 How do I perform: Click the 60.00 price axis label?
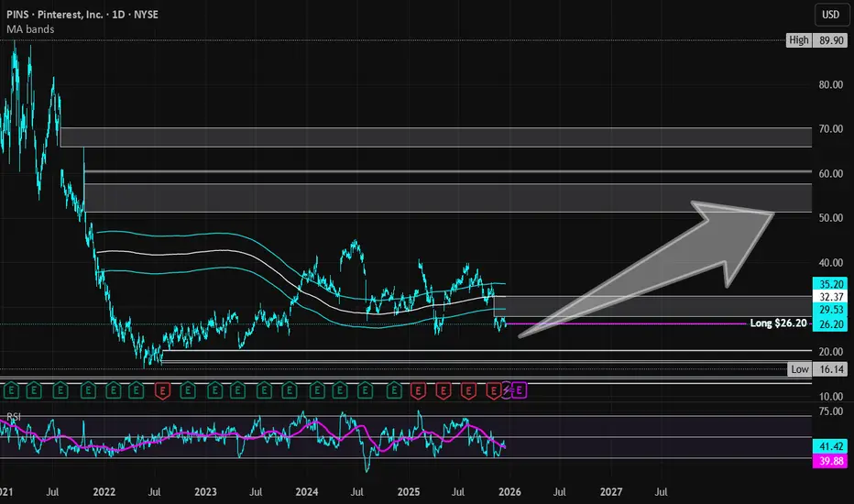click(x=830, y=174)
